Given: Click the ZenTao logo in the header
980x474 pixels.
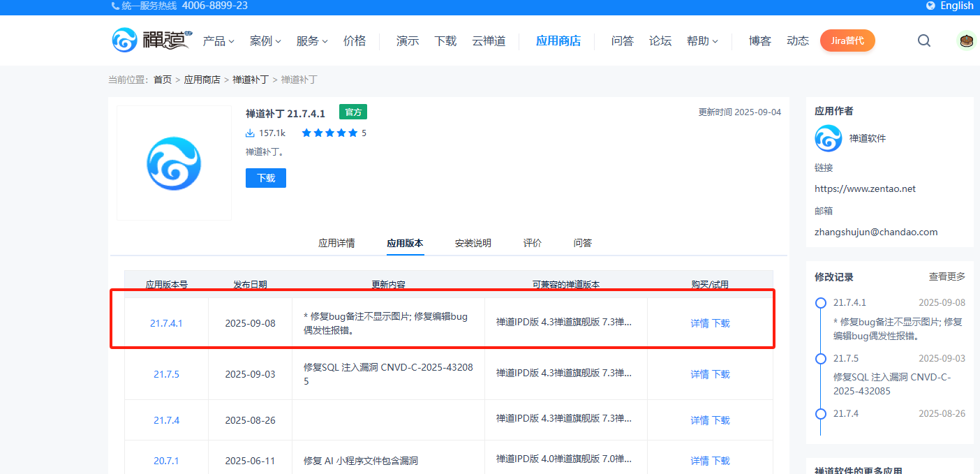Looking at the screenshot, I should (150, 40).
